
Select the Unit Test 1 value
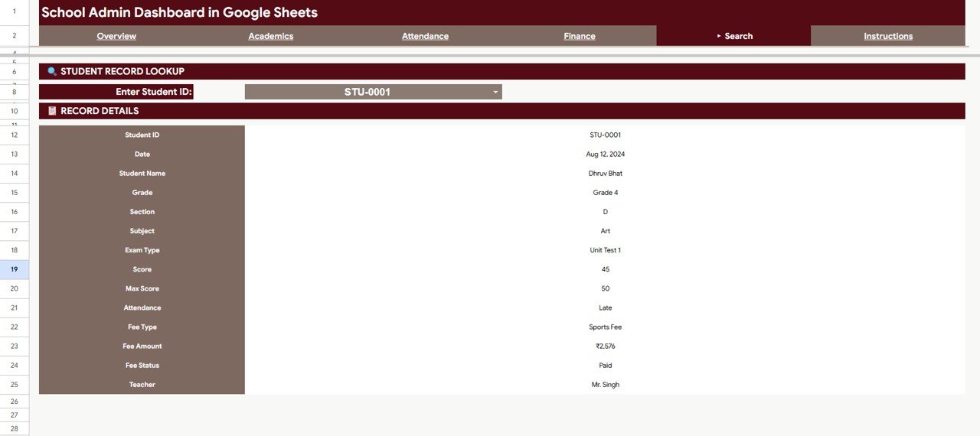[605, 250]
